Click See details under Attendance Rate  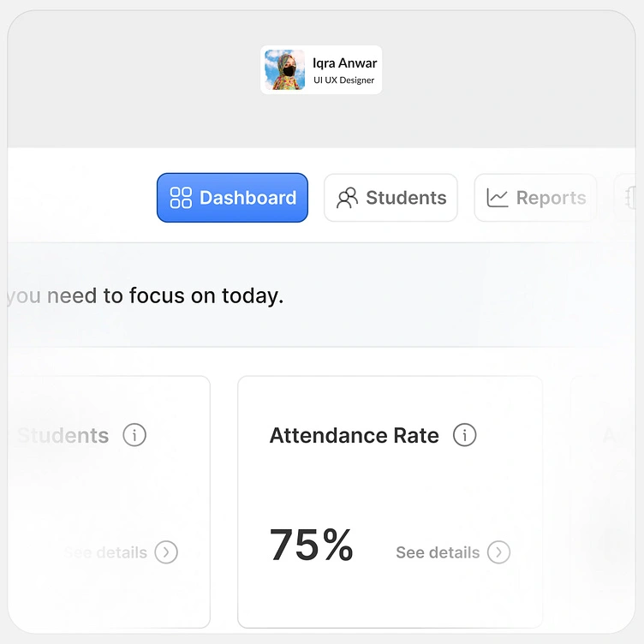(438, 552)
